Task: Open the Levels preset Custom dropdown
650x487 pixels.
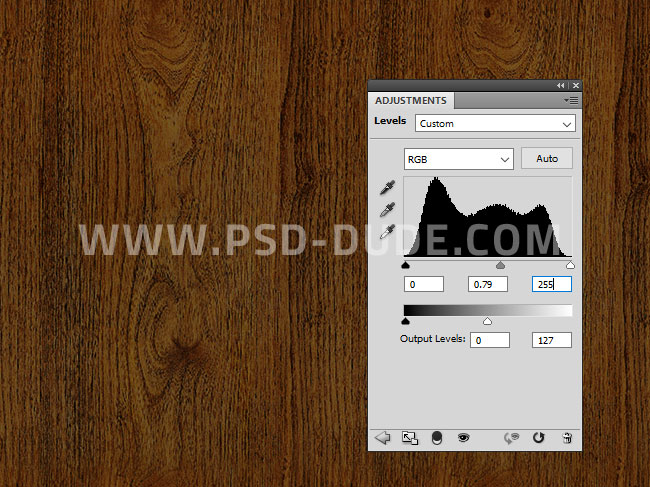Action: (x=495, y=124)
